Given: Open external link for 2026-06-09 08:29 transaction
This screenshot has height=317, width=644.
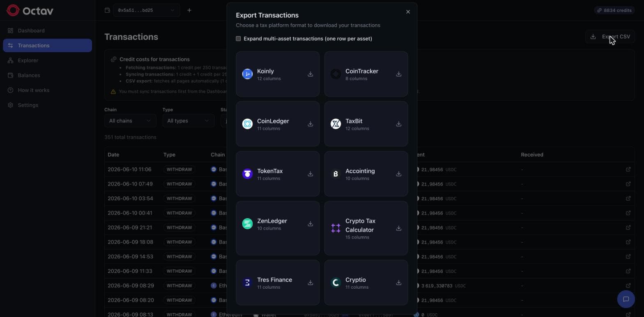Looking at the screenshot, I should tap(628, 285).
